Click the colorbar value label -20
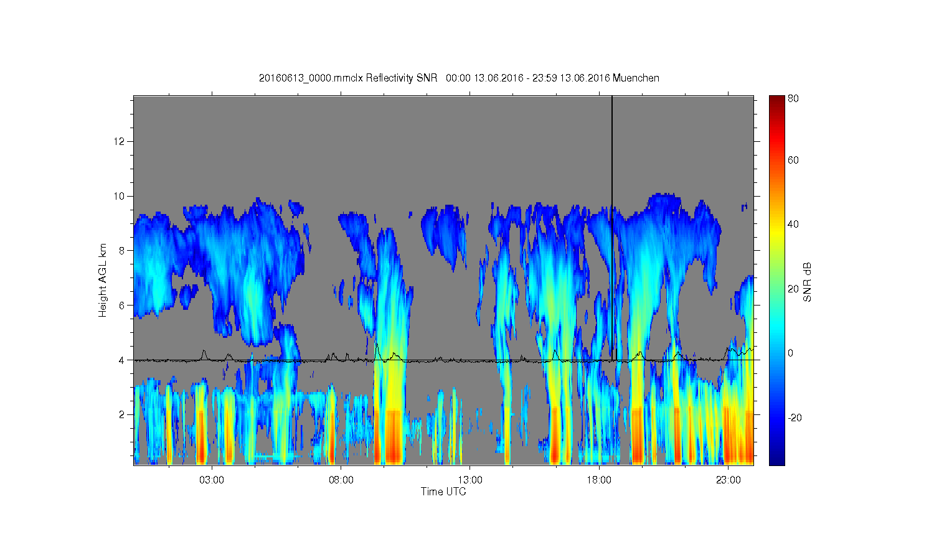 tap(795, 418)
